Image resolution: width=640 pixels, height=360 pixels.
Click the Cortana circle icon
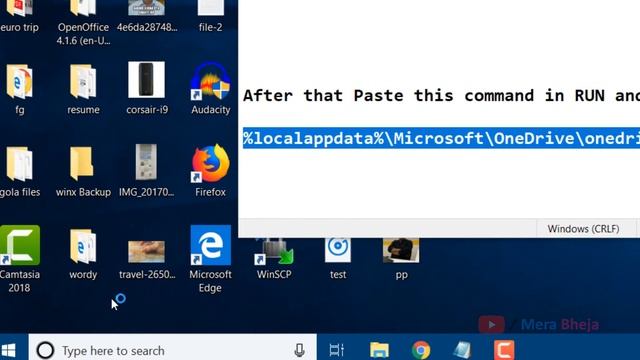coord(45,350)
